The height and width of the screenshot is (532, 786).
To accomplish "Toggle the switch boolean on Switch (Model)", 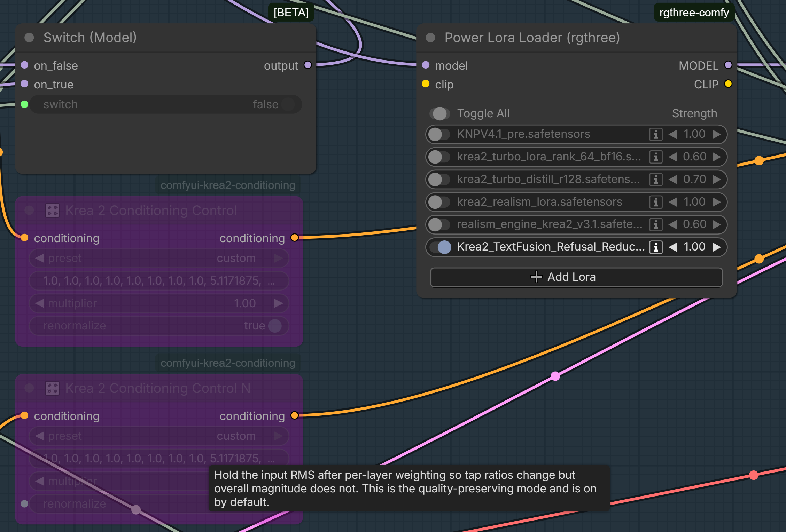I will tap(166, 104).
